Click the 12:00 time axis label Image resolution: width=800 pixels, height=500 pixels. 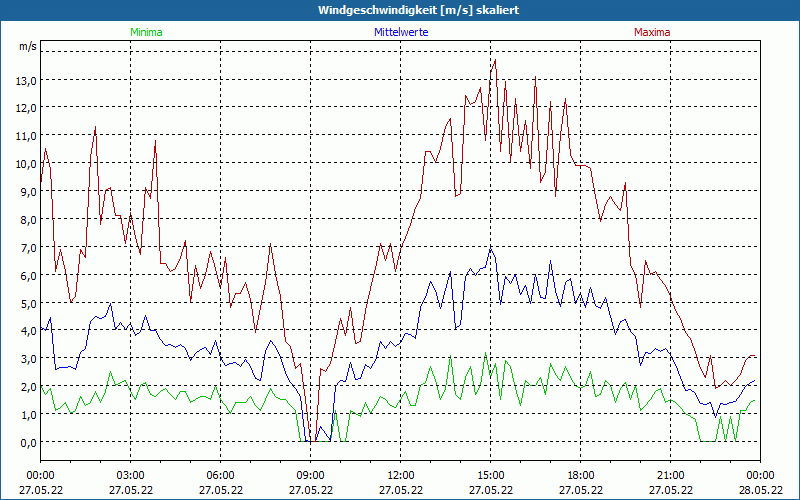[x=401, y=476]
